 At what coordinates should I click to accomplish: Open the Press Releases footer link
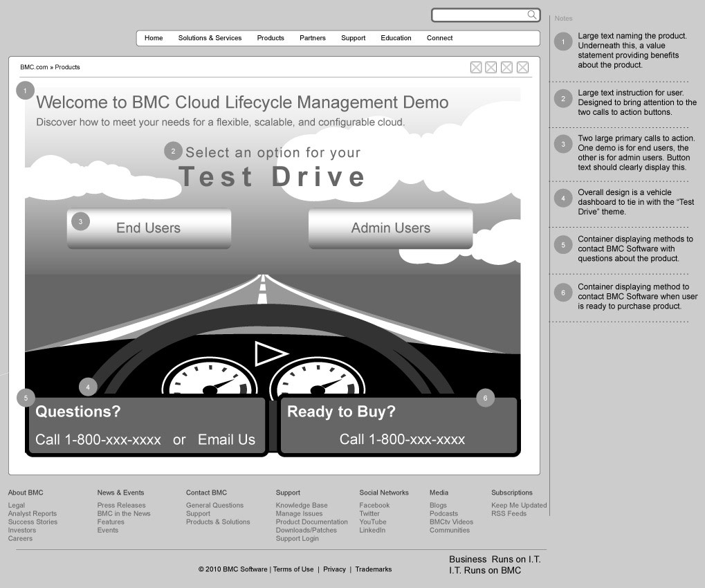point(121,506)
